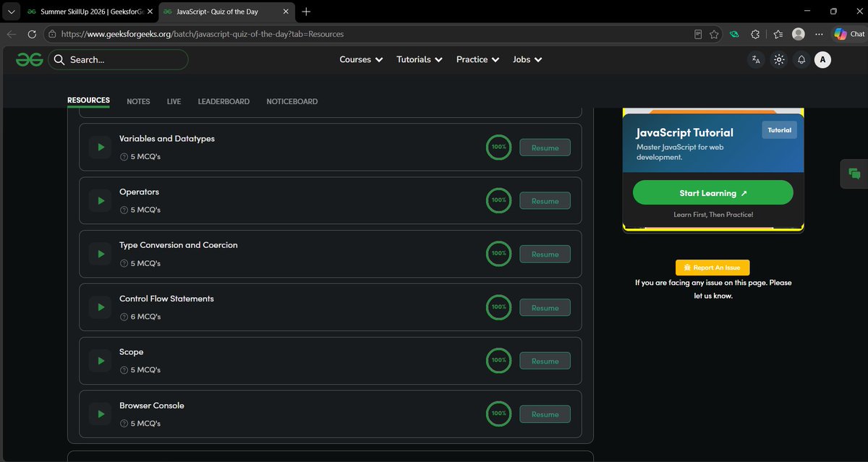Open notifications using the bell icon

[x=801, y=60]
